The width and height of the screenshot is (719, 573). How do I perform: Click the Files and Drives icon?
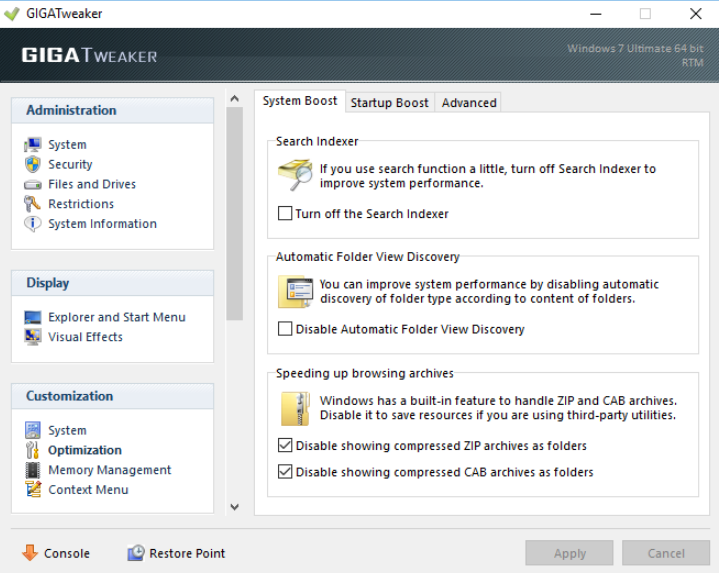(33, 185)
